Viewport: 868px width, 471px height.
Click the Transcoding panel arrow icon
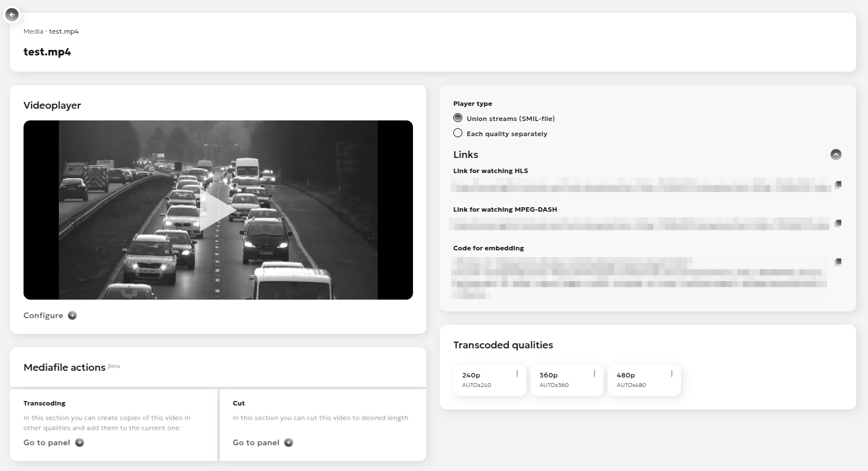(x=80, y=442)
